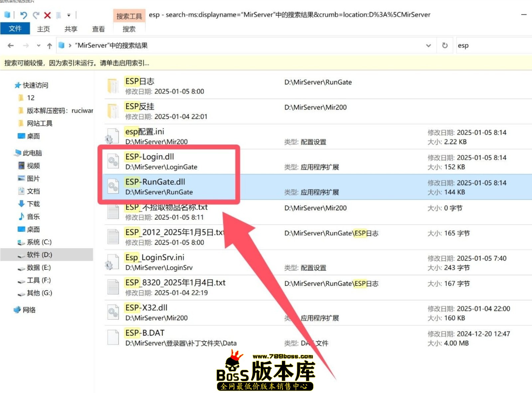
Task: Expand the address bar history dropdown
Action: coord(429,46)
